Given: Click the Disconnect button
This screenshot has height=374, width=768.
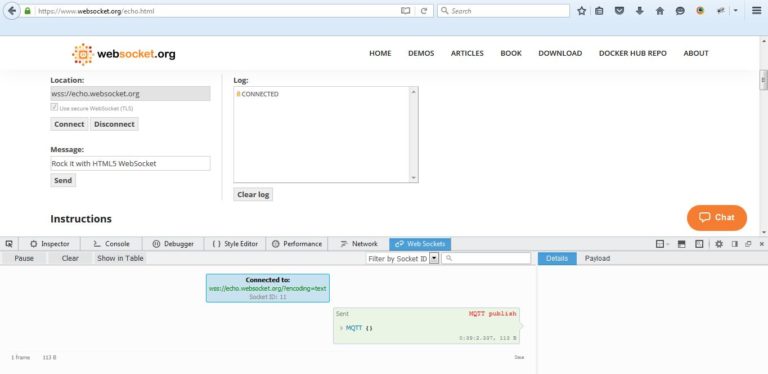Looking at the screenshot, I should point(114,124).
